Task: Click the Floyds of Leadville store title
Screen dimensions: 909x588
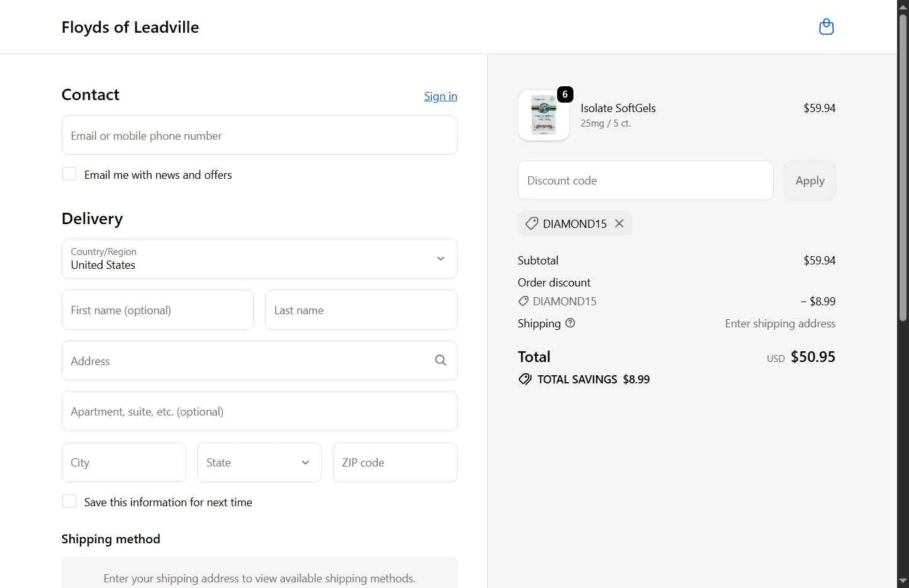Action: click(x=130, y=27)
